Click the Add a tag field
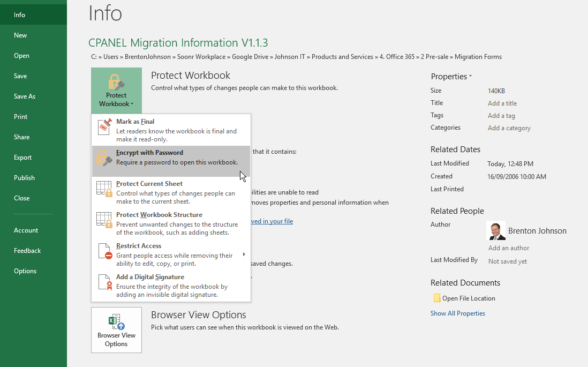588x367 pixels. (x=501, y=116)
